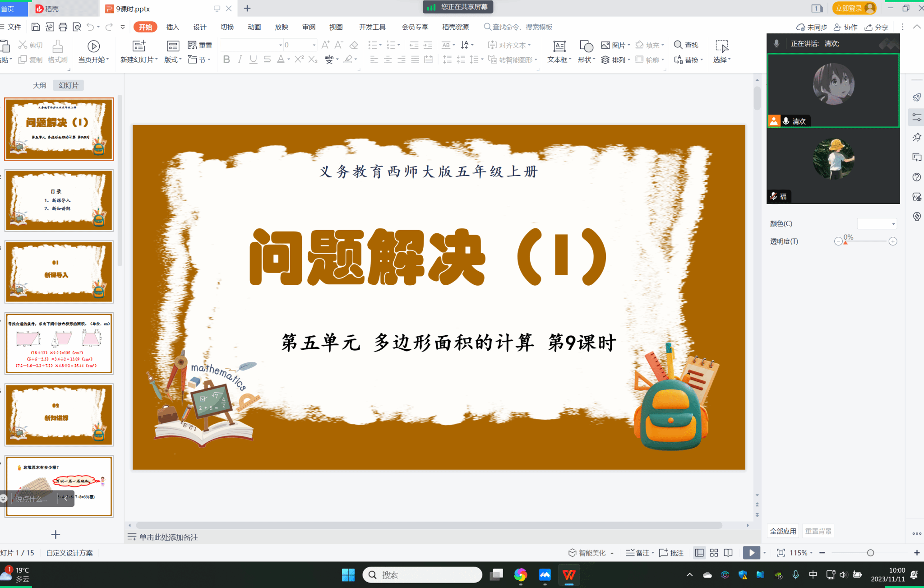Click the Print icon in the quick toolbar

(63, 27)
